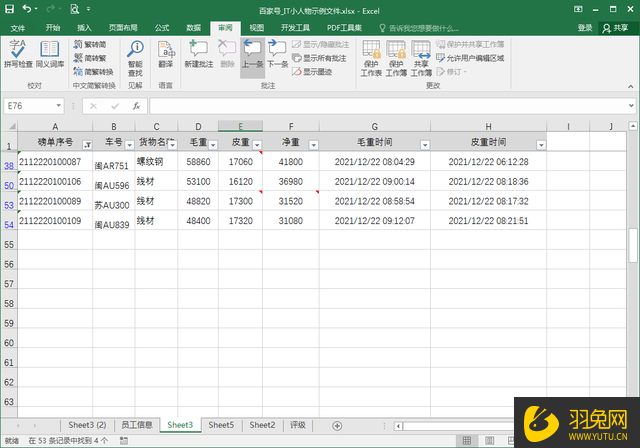Switch to Normal view in status bar

pyautogui.click(x=467, y=441)
